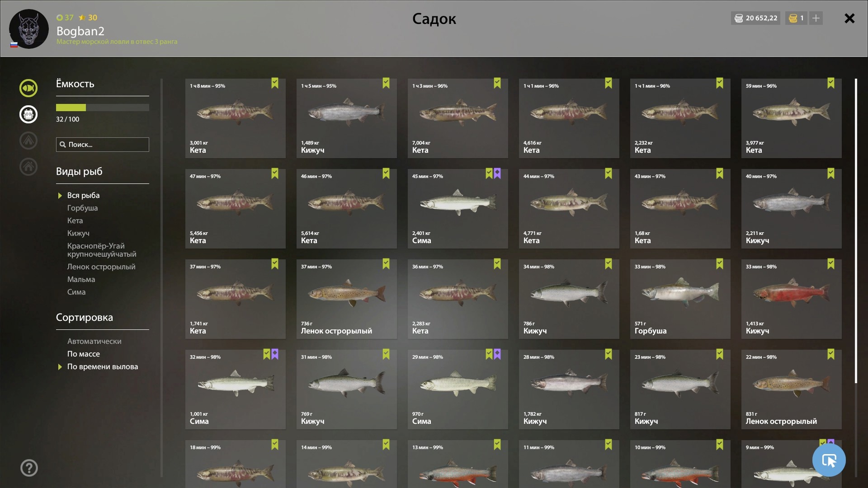Filter fish list by Ленок острорылый

101,267
